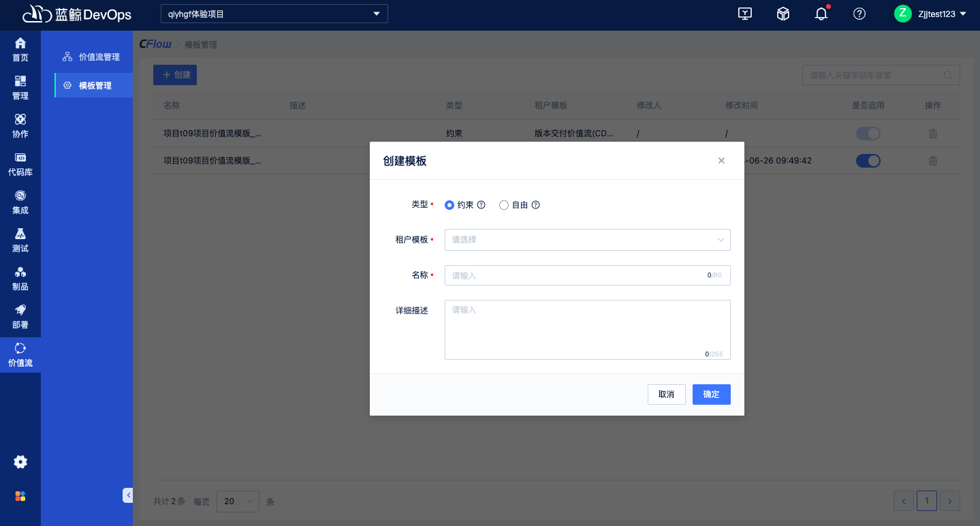Click the second 项目t09项目价值流模版 row name

[x=212, y=161]
